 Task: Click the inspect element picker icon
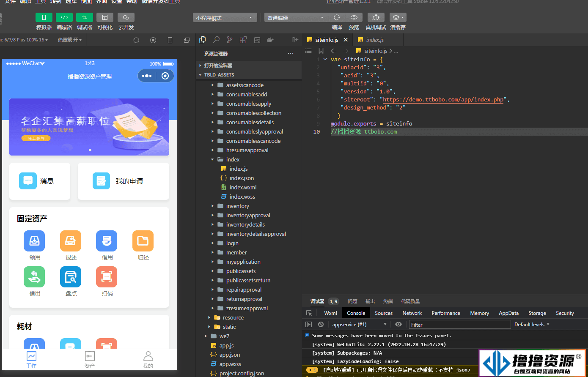click(x=309, y=313)
